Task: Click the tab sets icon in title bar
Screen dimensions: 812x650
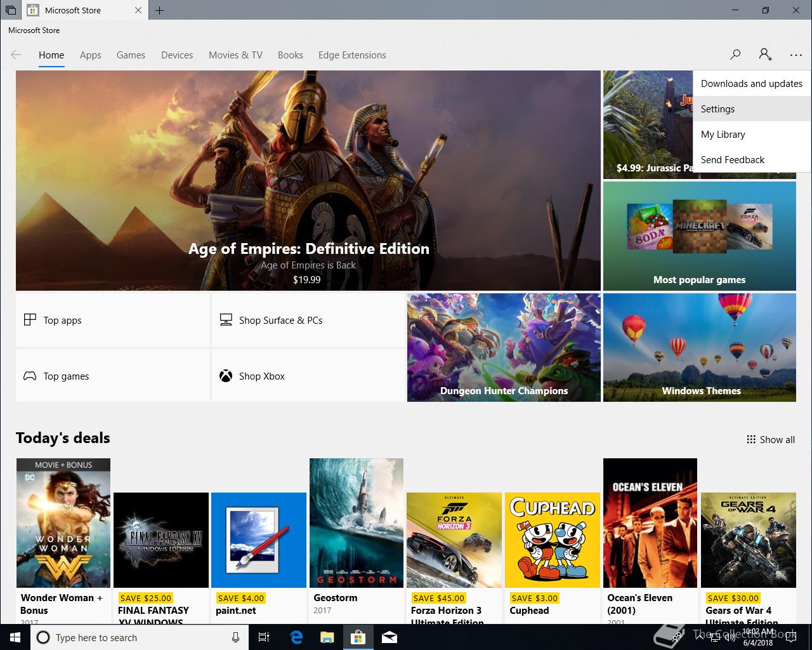Action: tap(10, 10)
